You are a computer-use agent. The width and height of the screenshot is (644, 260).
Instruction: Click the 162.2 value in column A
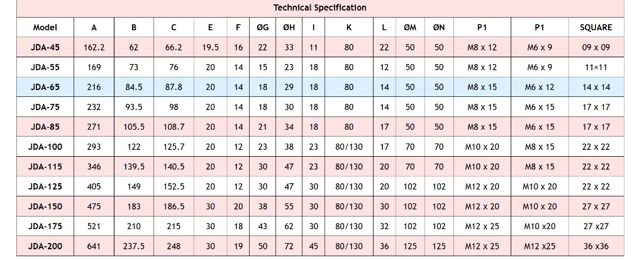click(x=94, y=47)
